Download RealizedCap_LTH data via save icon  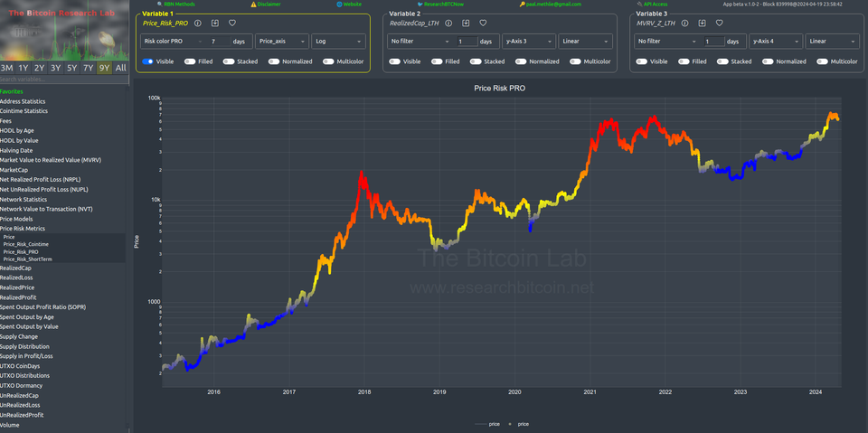click(x=466, y=24)
